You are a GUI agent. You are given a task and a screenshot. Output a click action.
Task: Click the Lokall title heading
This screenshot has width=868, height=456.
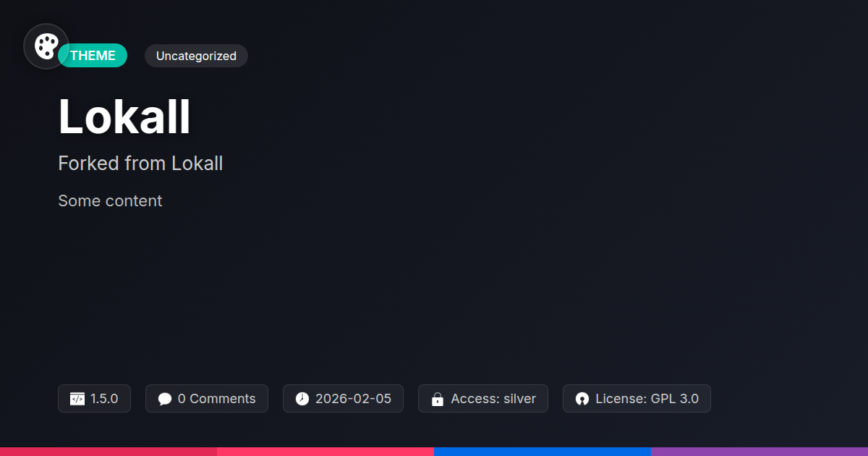[124, 117]
